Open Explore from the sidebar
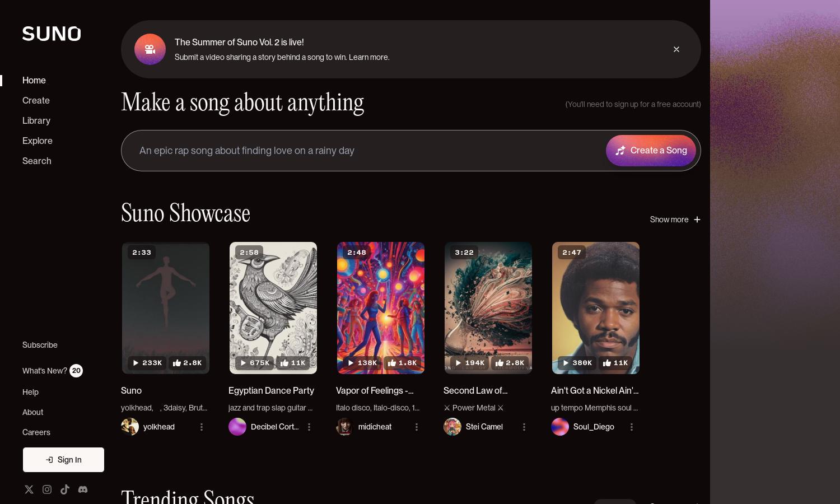This screenshot has width=840, height=504. pos(38,141)
